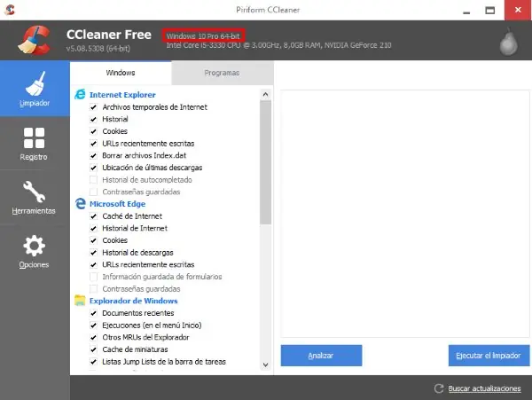Screen dimensions: 532x400
Task: Click the refresh icon beside Buscar actualizaciones
Action: 439,388
